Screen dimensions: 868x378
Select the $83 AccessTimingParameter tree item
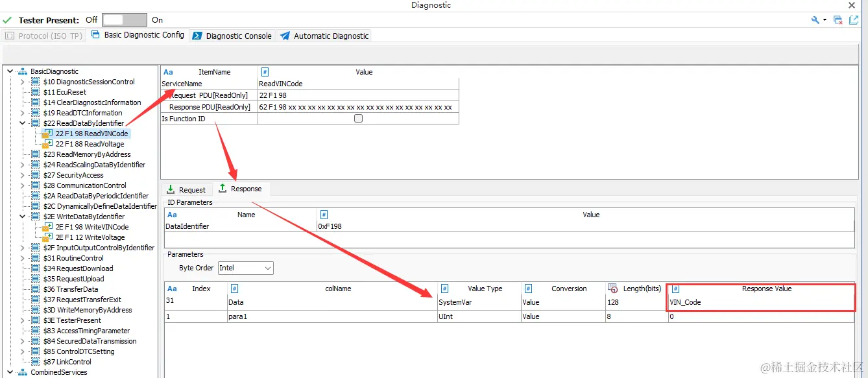coord(86,331)
